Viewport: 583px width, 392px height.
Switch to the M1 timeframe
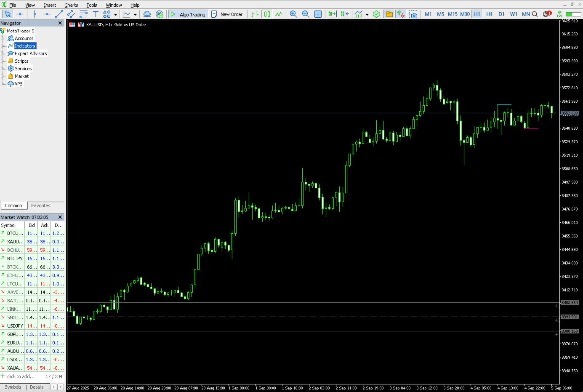pos(428,14)
